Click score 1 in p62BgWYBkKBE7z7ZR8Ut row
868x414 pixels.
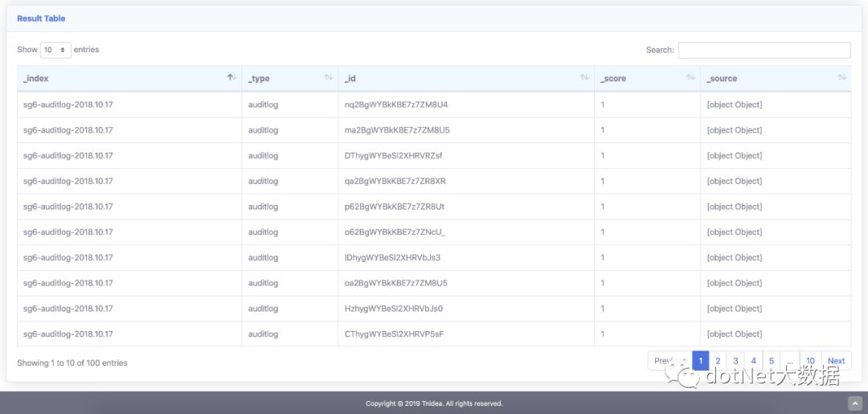(x=602, y=207)
